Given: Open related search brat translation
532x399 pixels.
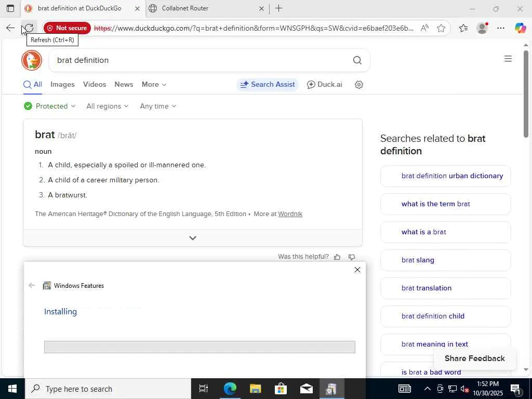Looking at the screenshot, I should (445, 288).
